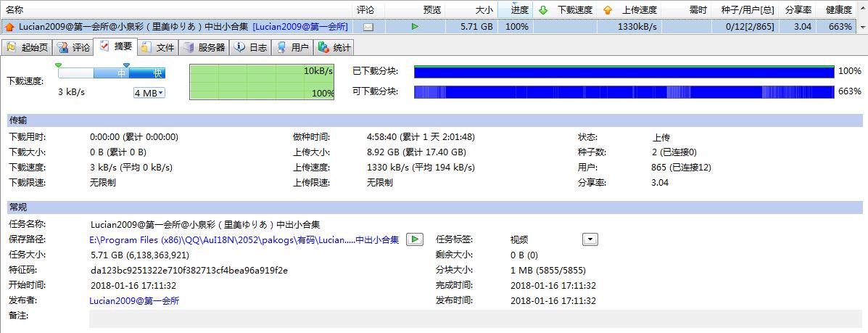The image size is (868, 333).
Task: Click the envelope comment icon in the task row
Action: 368,27
